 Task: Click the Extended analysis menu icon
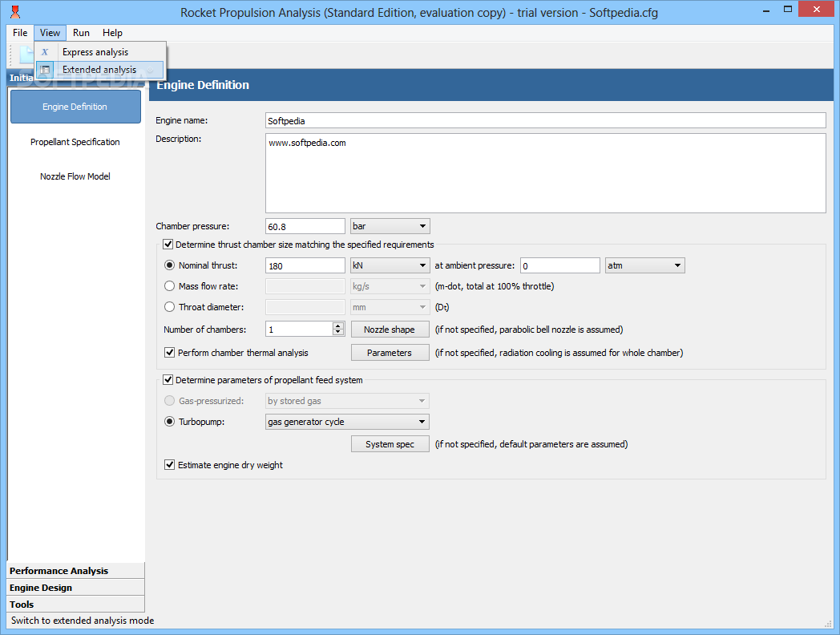click(x=46, y=70)
